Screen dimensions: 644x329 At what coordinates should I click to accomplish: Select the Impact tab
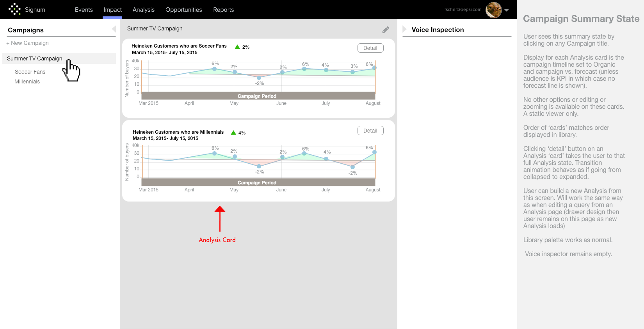113,10
